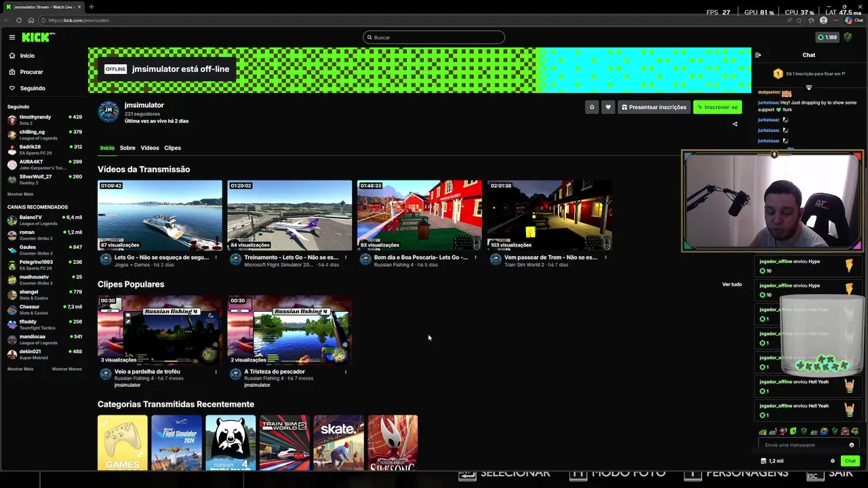Open Train Sim World category card
The image size is (868, 488).
(285, 443)
